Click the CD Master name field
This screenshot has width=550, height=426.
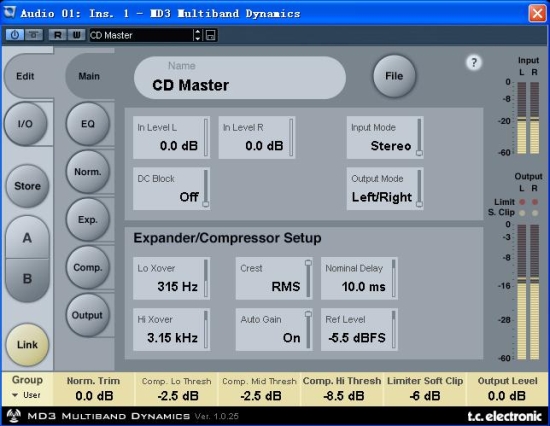240,78
